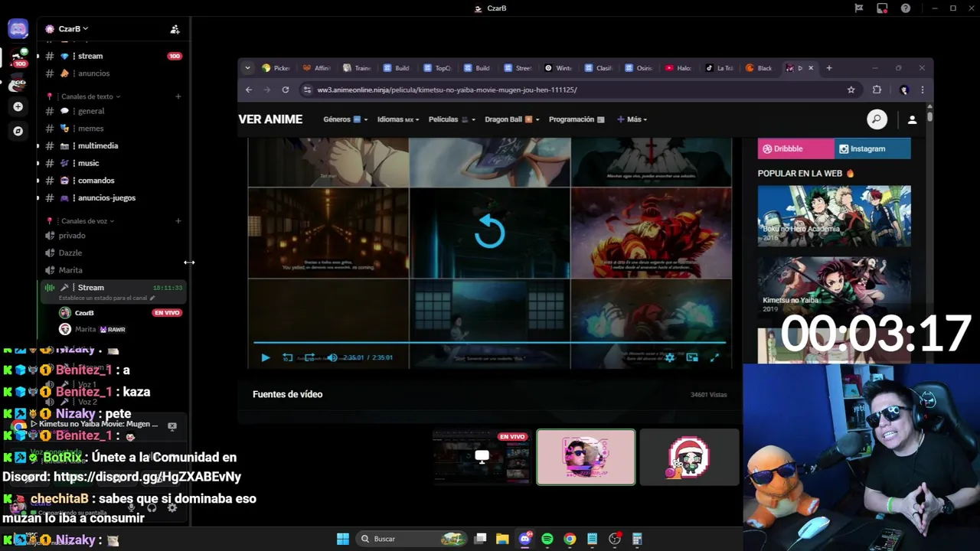The height and width of the screenshot is (551, 980).
Task: Rewind ten seconds in the player
Action: [x=287, y=357]
